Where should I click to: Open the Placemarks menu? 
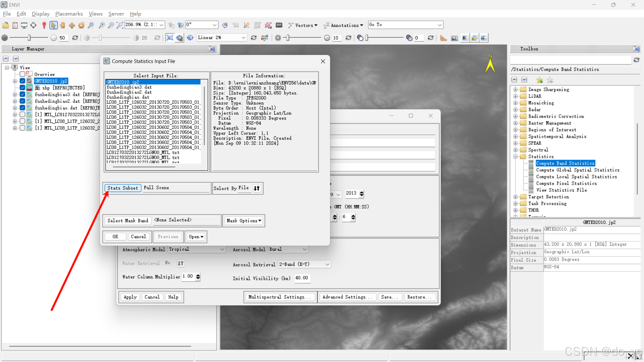coord(69,14)
